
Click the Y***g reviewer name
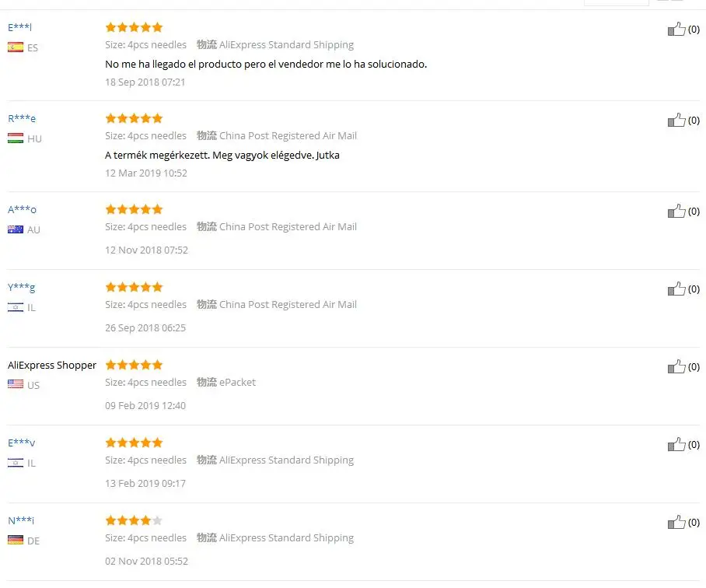[22, 287]
